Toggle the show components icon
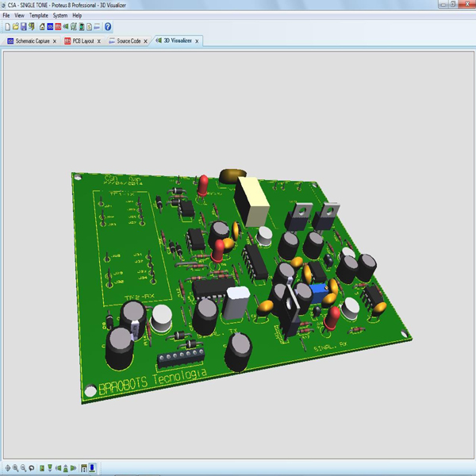Image resolution: width=476 pixels, height=476 pixels. tap(85, 469)
